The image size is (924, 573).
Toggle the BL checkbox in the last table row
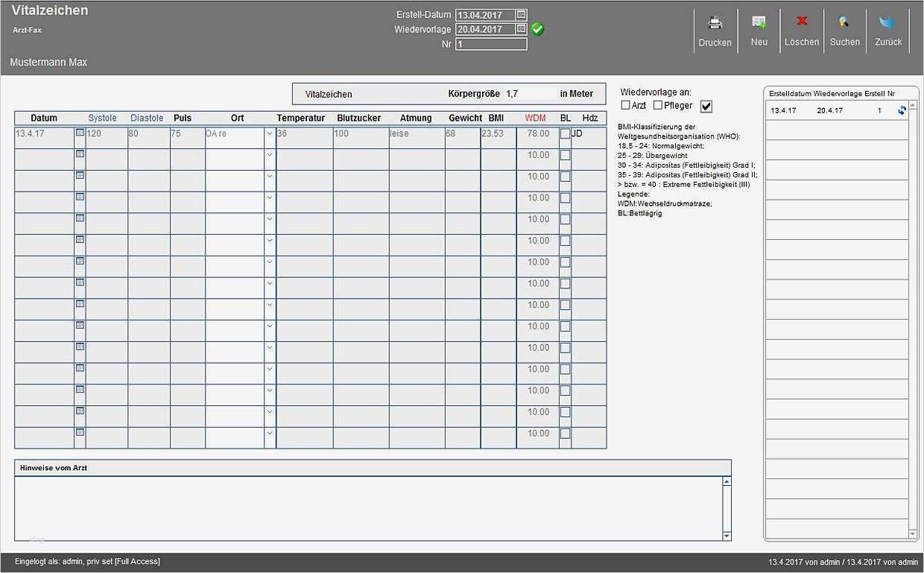point(565,433)
